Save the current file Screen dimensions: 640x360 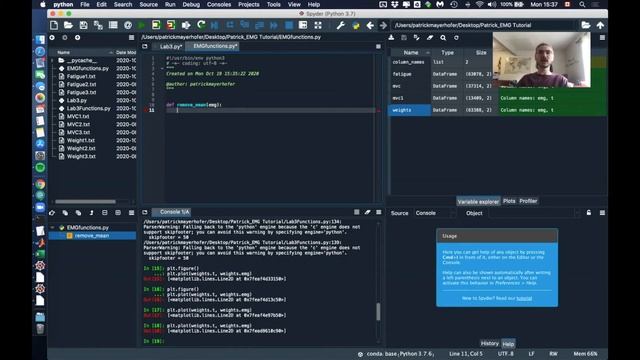point(83,25)
